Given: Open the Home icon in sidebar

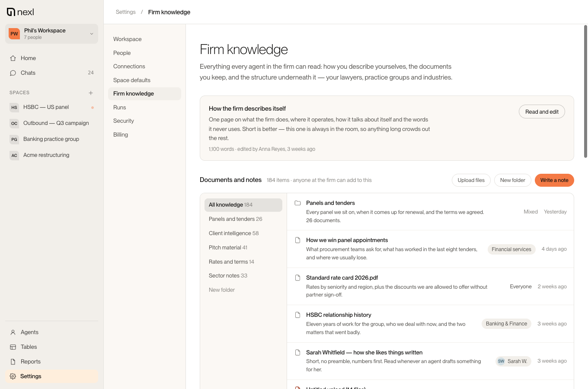Looking at the screenshot, I should point(13,58).
